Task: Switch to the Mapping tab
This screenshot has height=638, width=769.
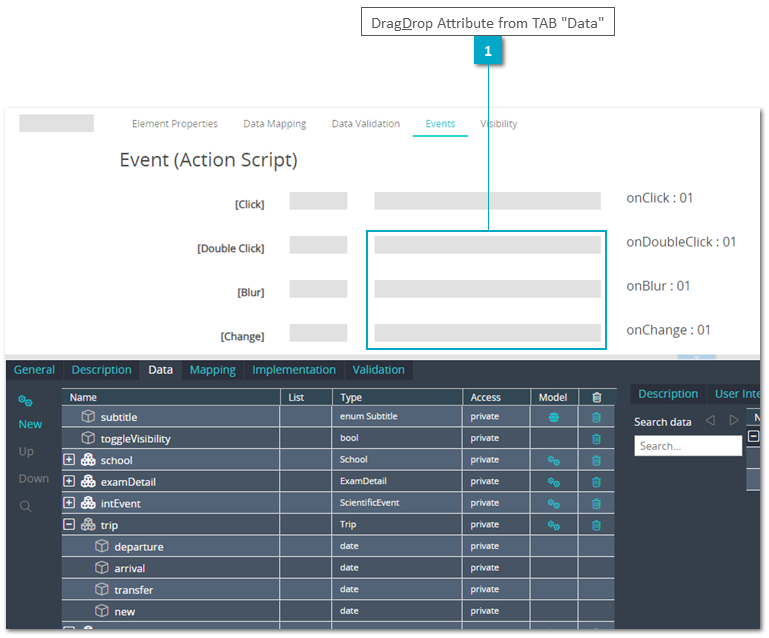Action: click(213, 370)
